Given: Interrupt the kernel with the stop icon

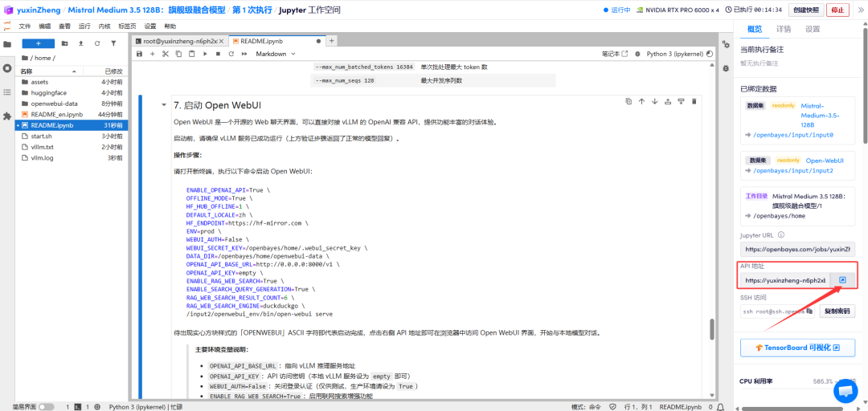Looking at the screenshot, I should (x=218, y=55).
